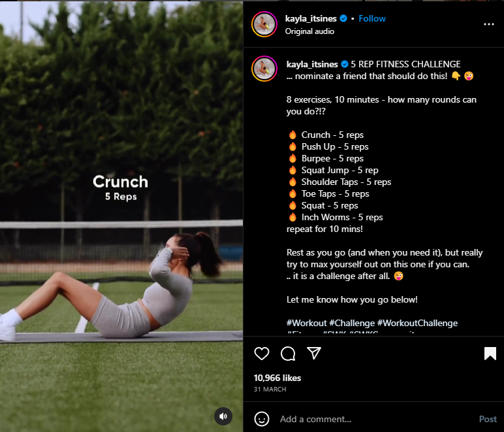Click the Add a comment field
The height and width of the screenshot is (432, 504).
[376, 419]
